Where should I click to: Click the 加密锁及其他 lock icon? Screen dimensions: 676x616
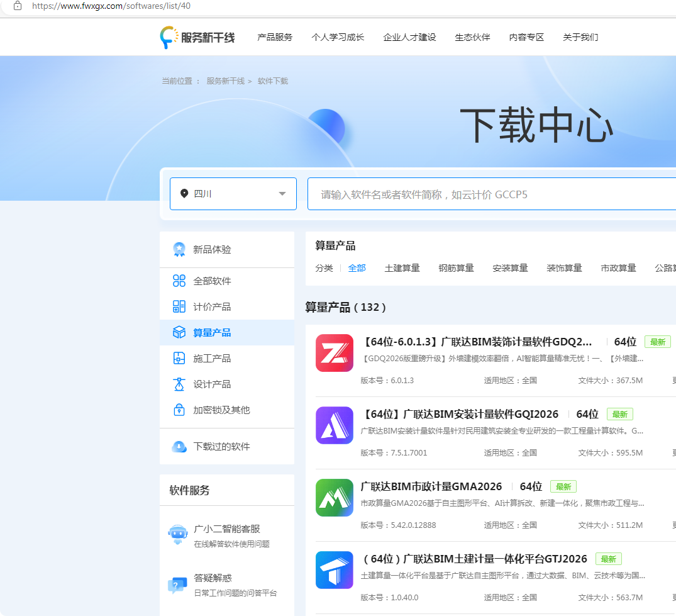point(179,410)
